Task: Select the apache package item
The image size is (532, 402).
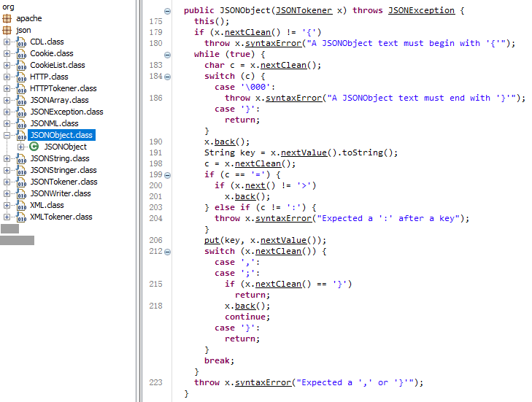Action: [x=29, y=18]
